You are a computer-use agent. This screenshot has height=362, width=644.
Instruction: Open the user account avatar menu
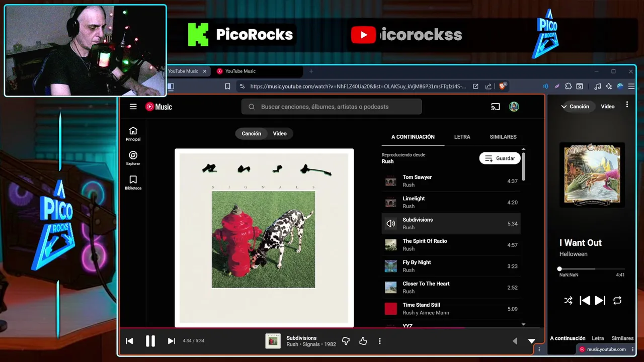514,107
